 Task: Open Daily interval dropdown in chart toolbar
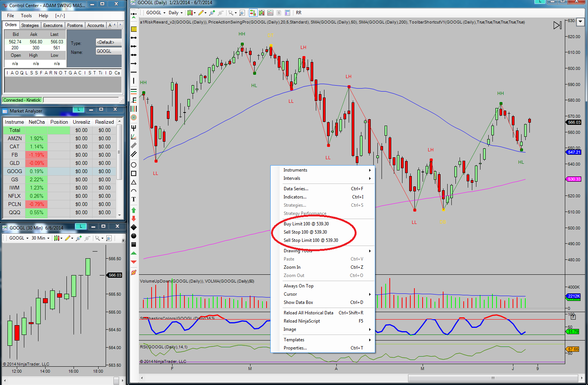[175, 13]
